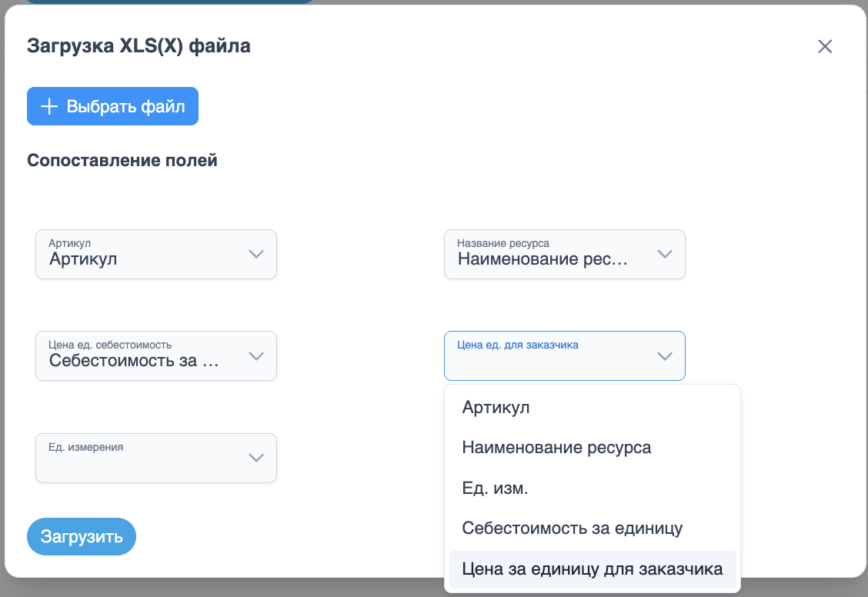Open the 'Артикул' field dropdown

[156, 254]
